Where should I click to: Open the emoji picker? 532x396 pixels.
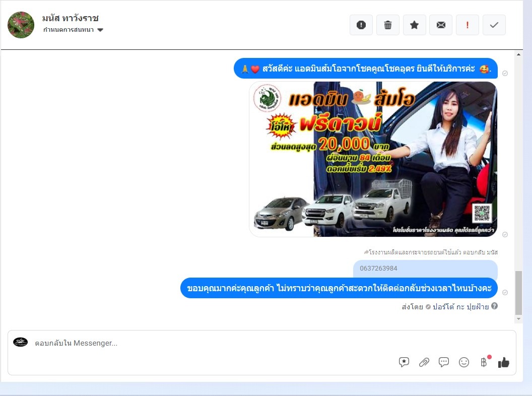[464, 362]
